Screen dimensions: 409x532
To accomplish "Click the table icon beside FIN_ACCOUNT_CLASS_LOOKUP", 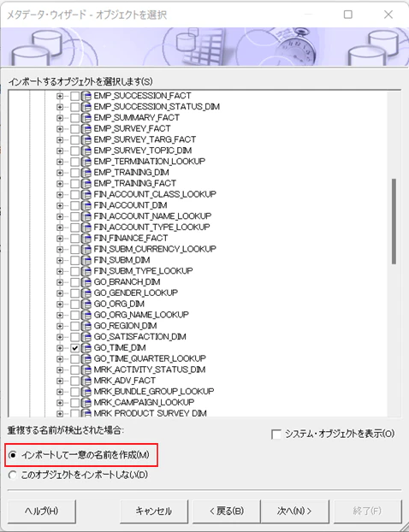I will pyautogui.click(x=86, y=194).
